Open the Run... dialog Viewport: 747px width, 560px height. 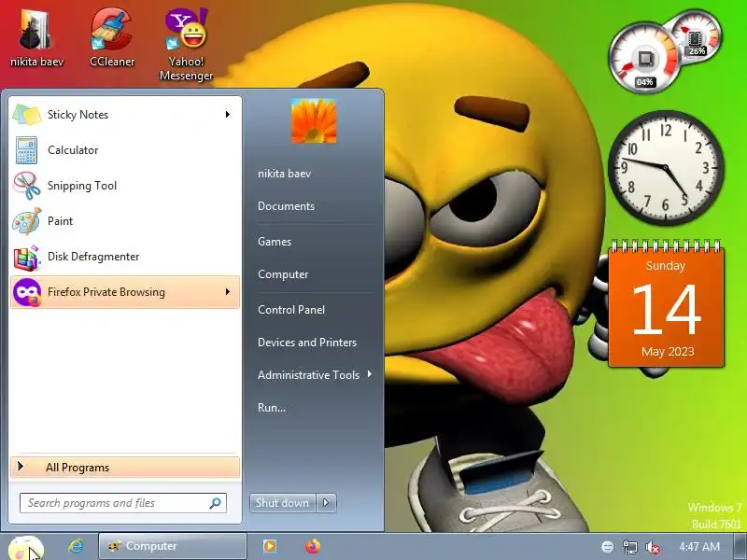pyautogui.click(x=272, y=408)
